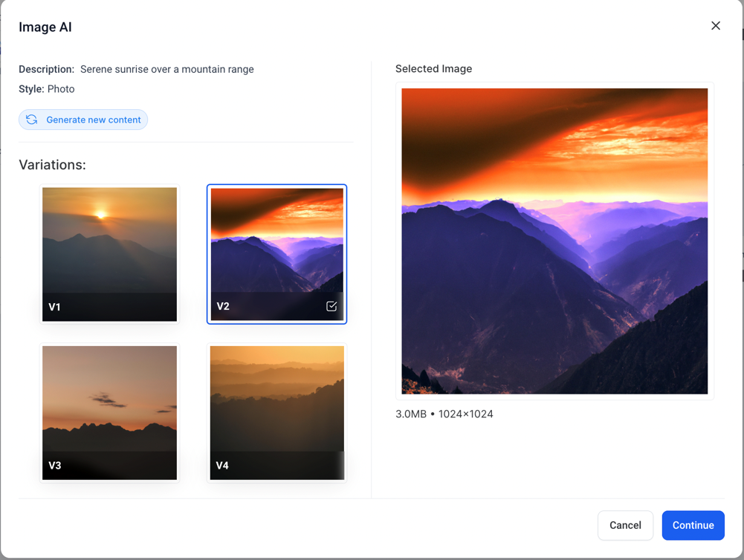The image size is (744, 560).
Task: Click the V4 label caption
Action: [x=222, y=466]
